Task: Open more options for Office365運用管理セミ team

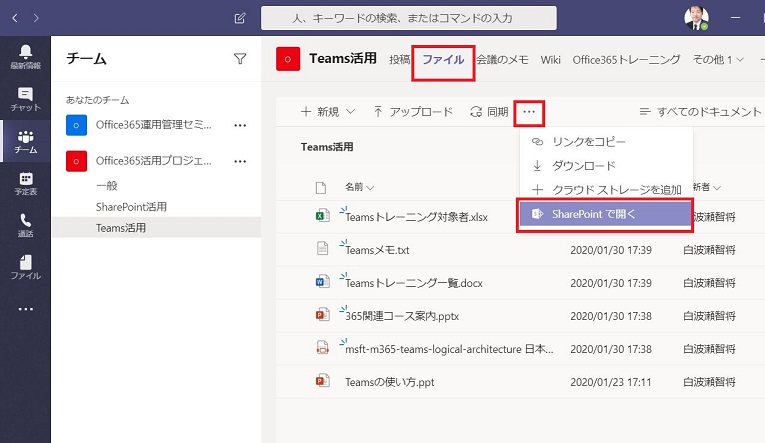Action: click(x=240, y=125)
